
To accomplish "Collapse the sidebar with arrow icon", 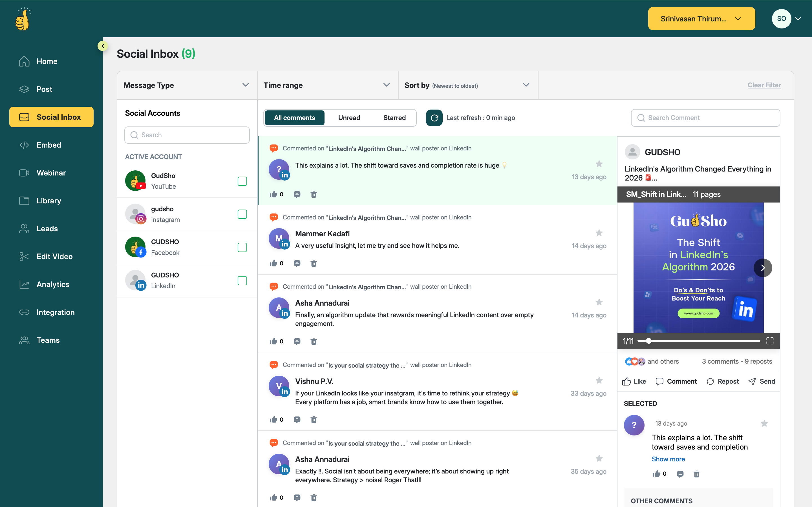I will click(x=103, y=46).
